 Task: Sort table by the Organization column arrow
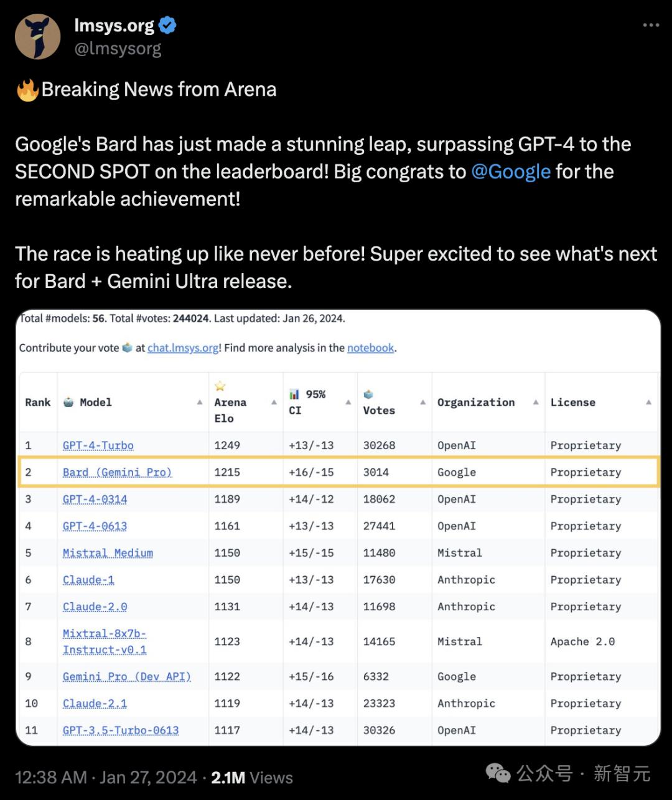point(536,402)
